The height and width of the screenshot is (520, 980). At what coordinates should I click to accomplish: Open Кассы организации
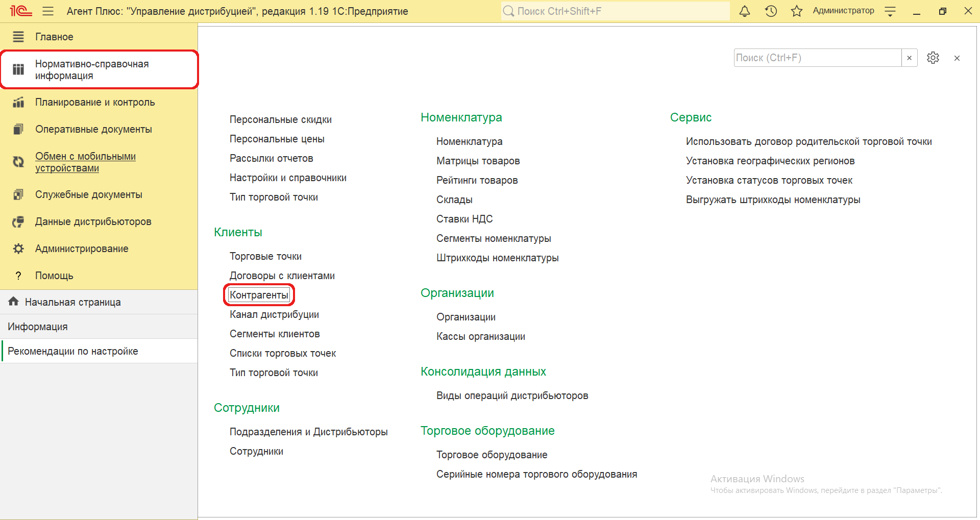[x=481, y=336]
